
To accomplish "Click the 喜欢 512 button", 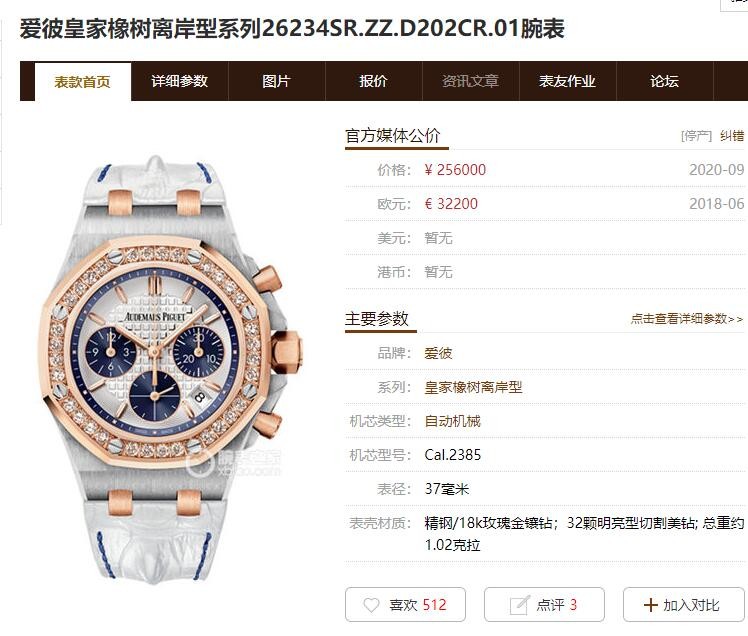I will pyautogui.click(x=405, y=605).
